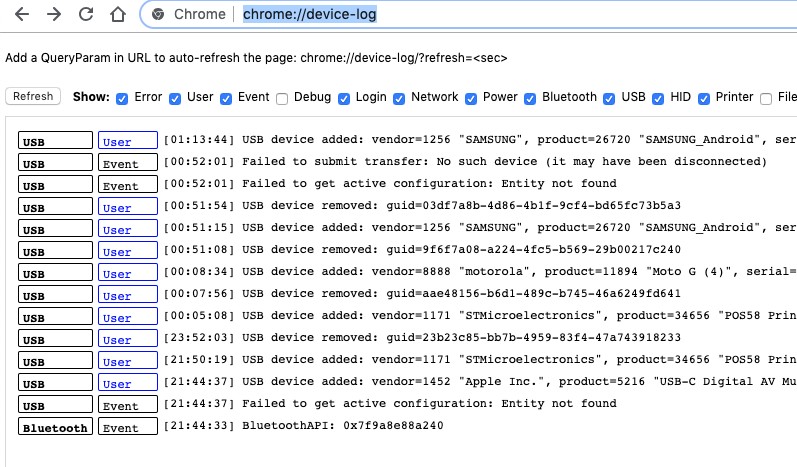Click the 00:05:08 STMicroelectronics added entry

pyautogui.click(x=519, y=316)
